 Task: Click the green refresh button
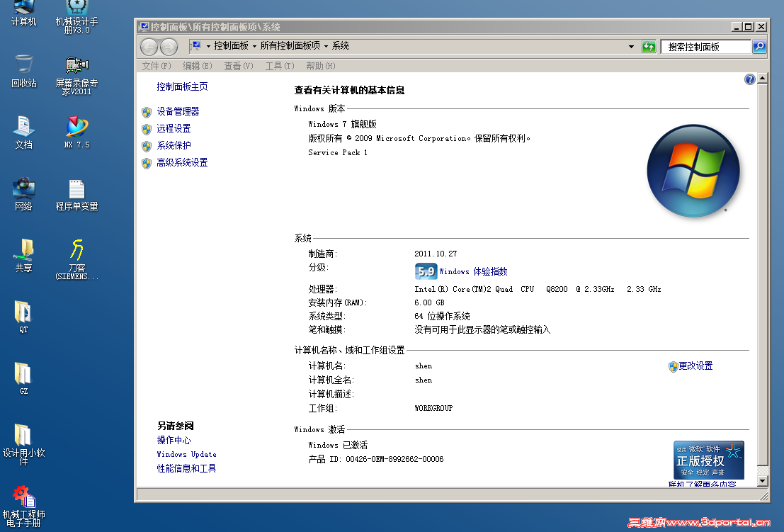649,46
